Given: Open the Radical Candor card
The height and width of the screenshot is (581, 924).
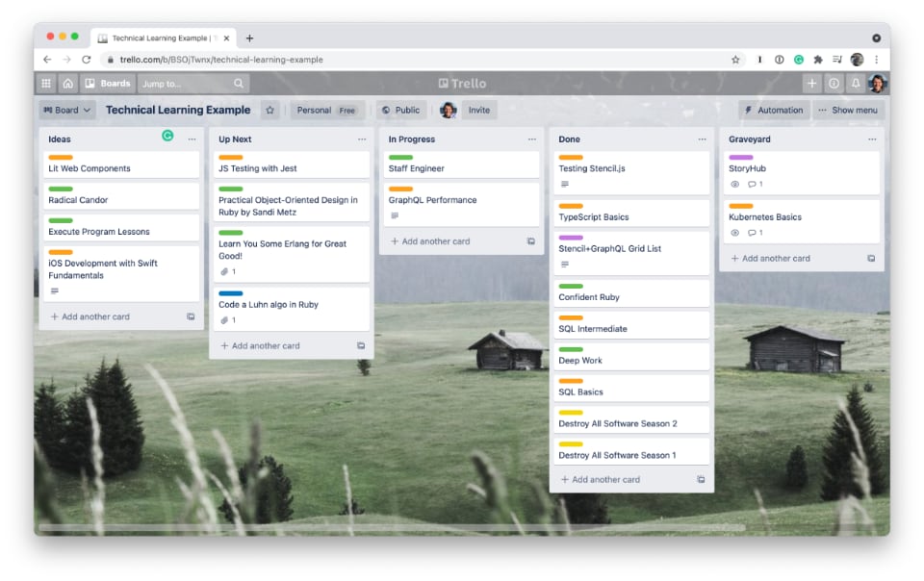Looking at the screenshot, I should [121, 196].
